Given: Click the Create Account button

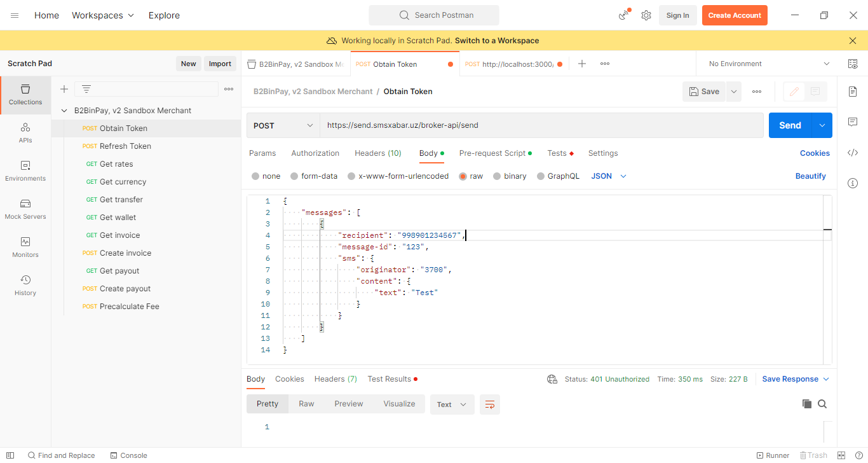Looking at the screenshot, I should click(x=735, y=15).
